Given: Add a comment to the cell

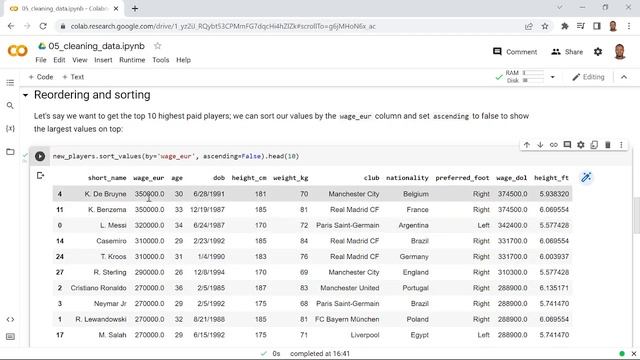Looking at the screenshot, I should click(567, 145).
